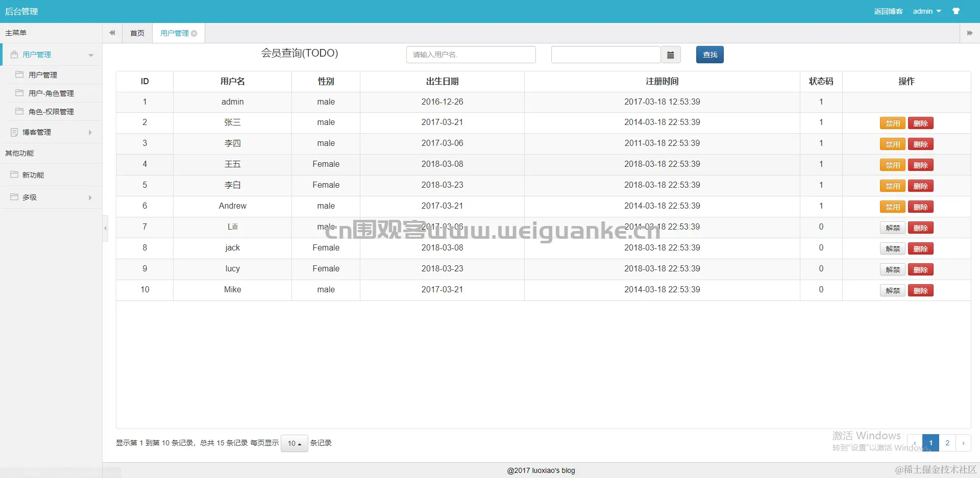Switch to the 首页 tab

coord(137,33)
